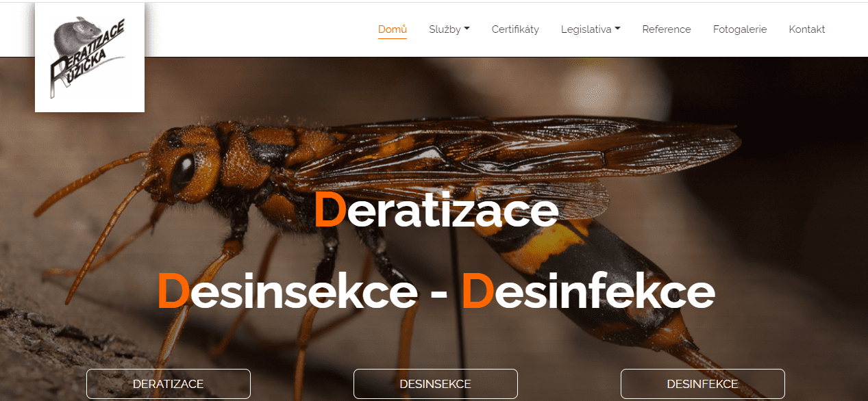Click the orange D of Deratizace
Screen dimensions: 868x401
point(330,211)
